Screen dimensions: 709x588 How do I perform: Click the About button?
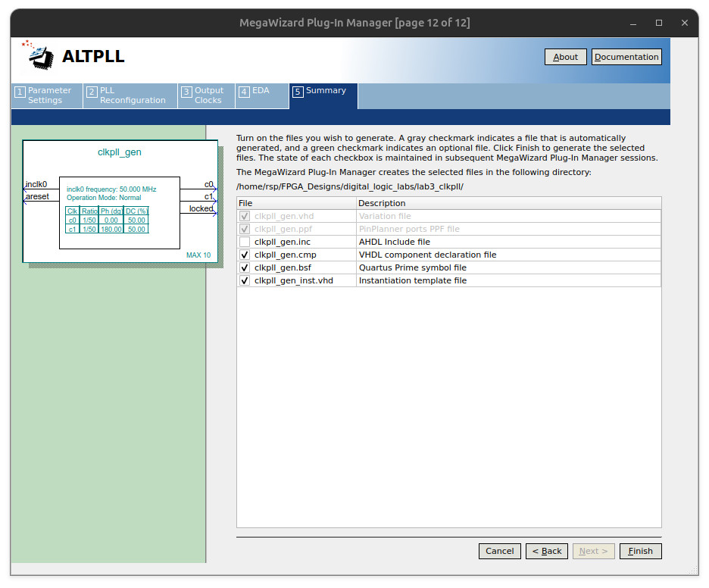[565, 57]
